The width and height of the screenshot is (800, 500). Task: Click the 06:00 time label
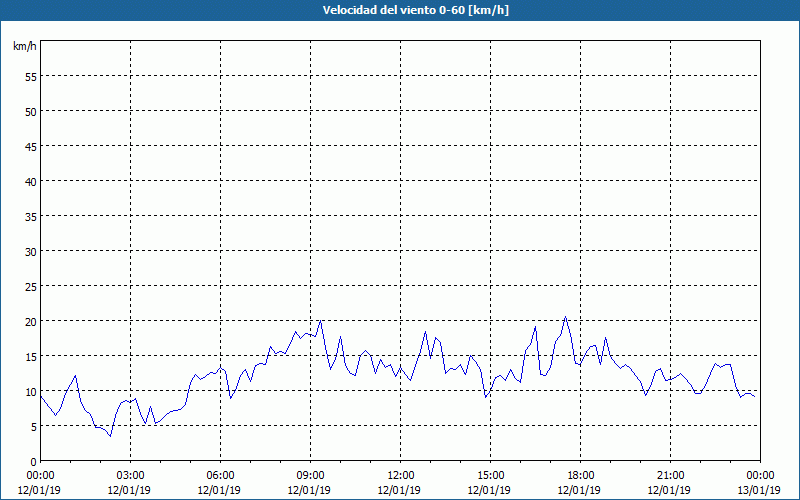pos(220,476)
